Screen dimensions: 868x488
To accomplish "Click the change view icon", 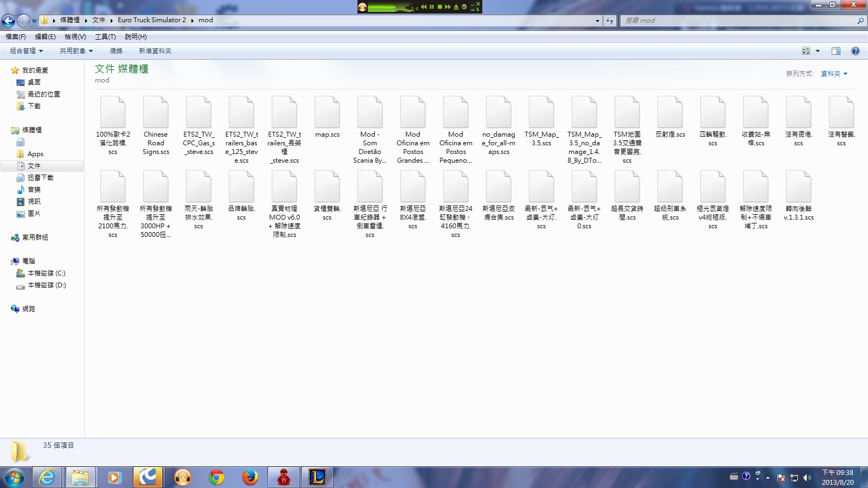I will pos(806,51).
